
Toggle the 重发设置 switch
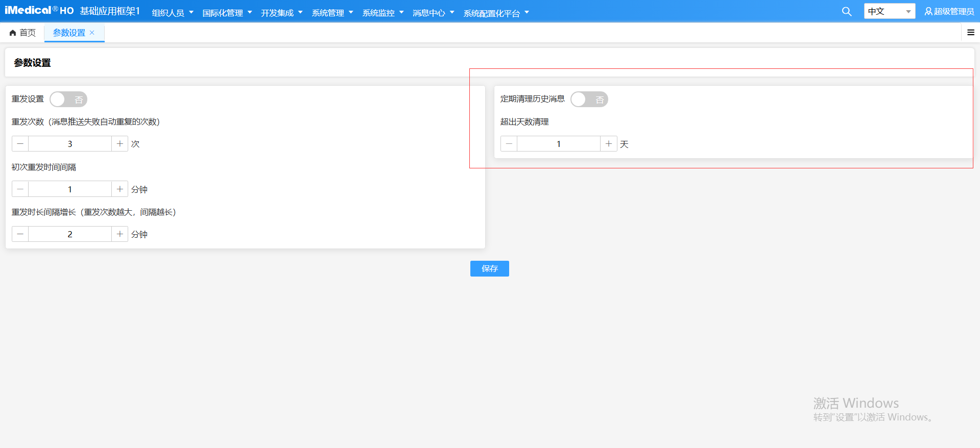pyautogui.click(x=68, y=99)
